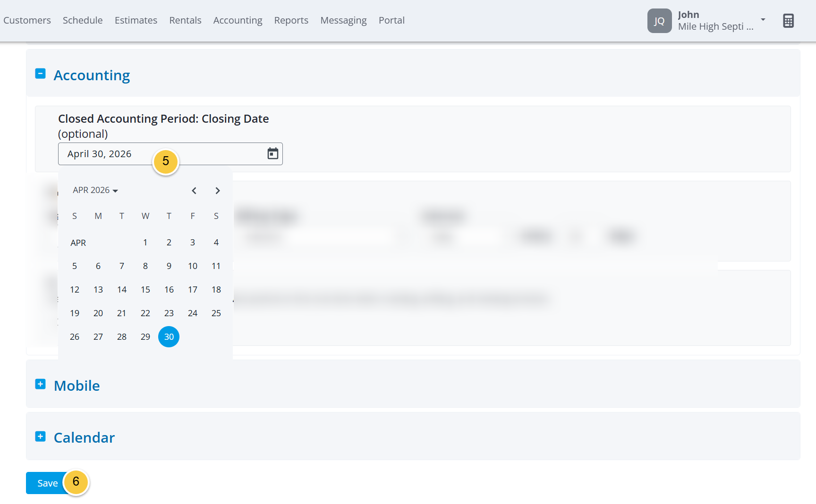Image resolution: width=816 pixels, height=504 pixels.
Task: Click the Closing Date input field
Action: (x=170, y=154)
